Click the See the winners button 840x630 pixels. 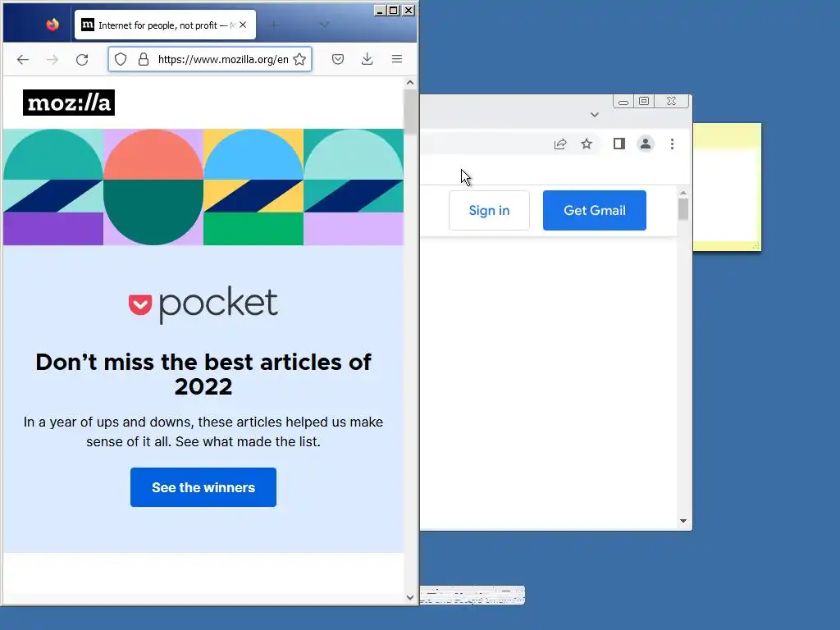(x=203, y=487)
